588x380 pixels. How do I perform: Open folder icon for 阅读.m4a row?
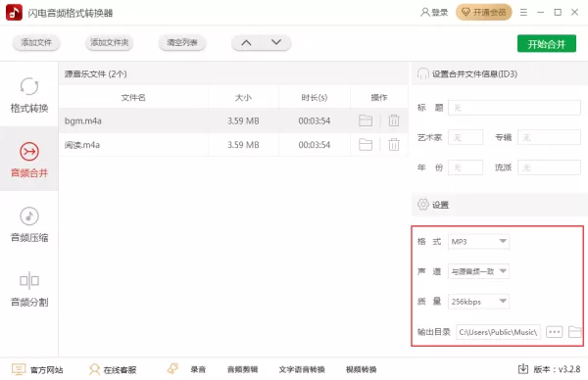pos(366,145)
